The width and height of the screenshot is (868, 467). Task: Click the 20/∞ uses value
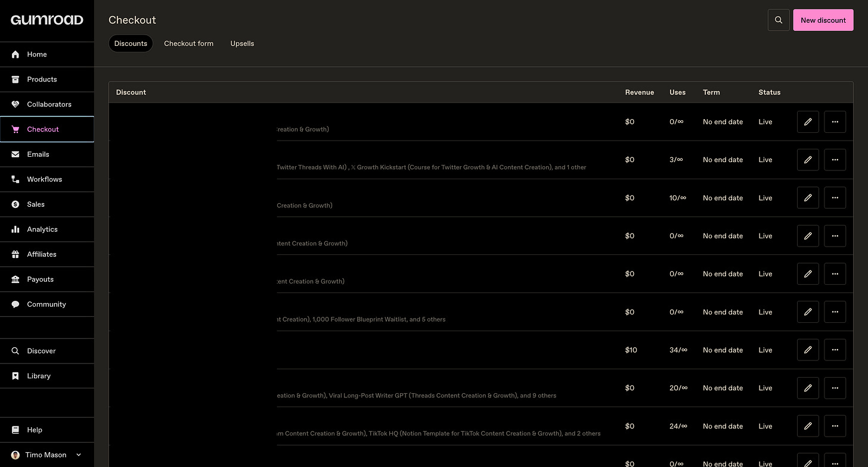pyautogui.click(x=678, y=388)
